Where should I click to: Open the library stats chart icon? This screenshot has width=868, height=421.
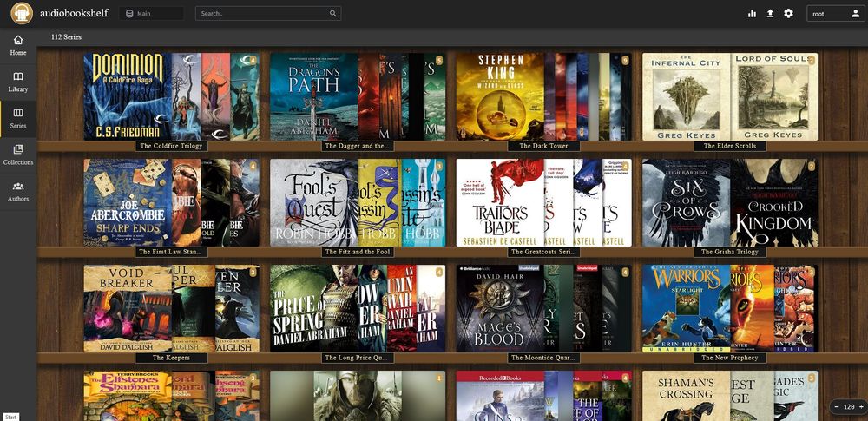(752, 14)
